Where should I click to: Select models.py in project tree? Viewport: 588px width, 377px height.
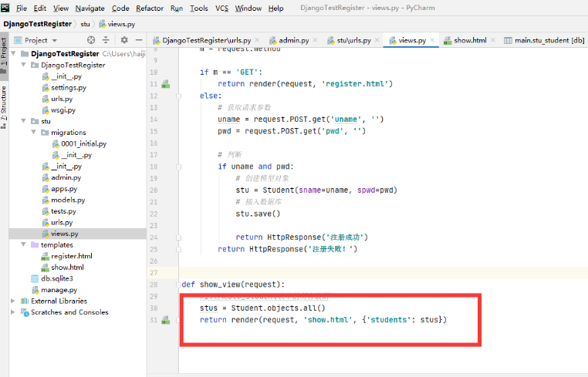[x=68, y=200]
